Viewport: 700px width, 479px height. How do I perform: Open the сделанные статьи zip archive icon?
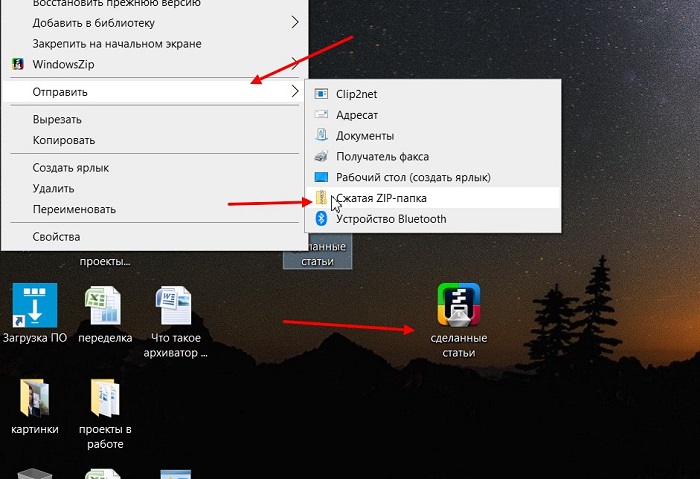click(x=458, y=305)
